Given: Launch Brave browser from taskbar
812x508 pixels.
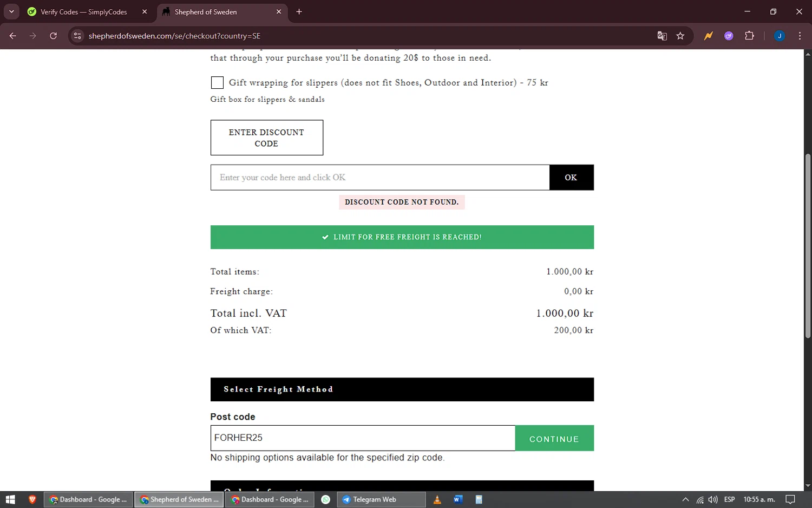Looking at the screenshot, I should pos(32,499).
